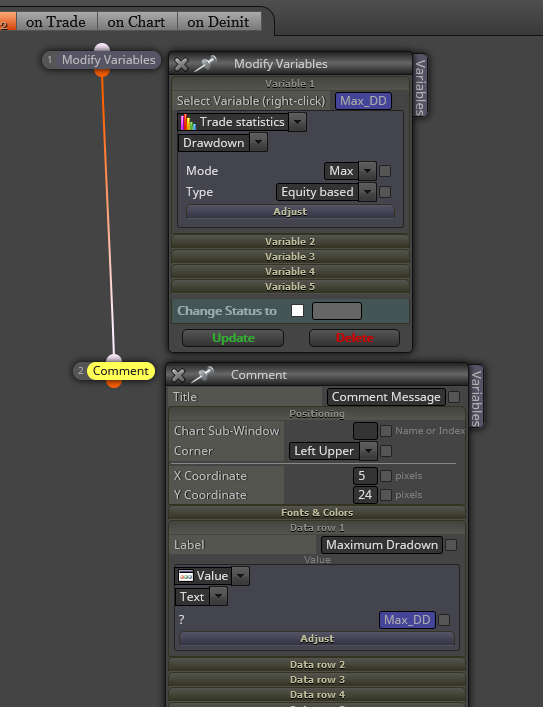The image size is (544, 707).
Task: Toggle the Y Coordinate checkbox
Action: coord(386,495)
